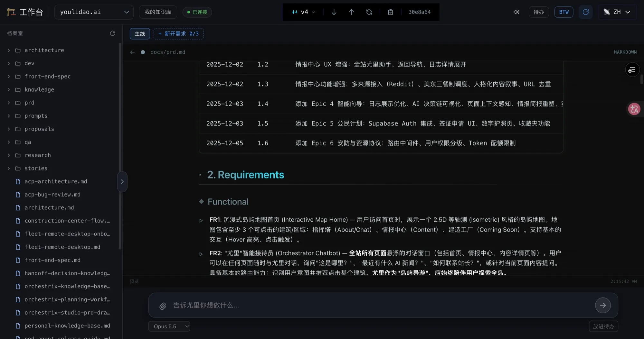Click the blue reload icon button
This screenshot has height=339, width=644.
[x=585, y=12]
